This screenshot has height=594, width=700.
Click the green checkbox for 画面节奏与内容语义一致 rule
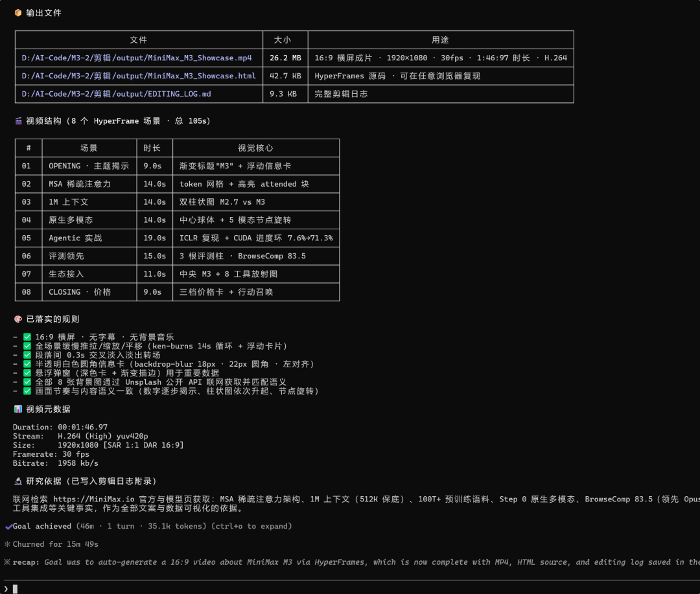tap(27, 391)
